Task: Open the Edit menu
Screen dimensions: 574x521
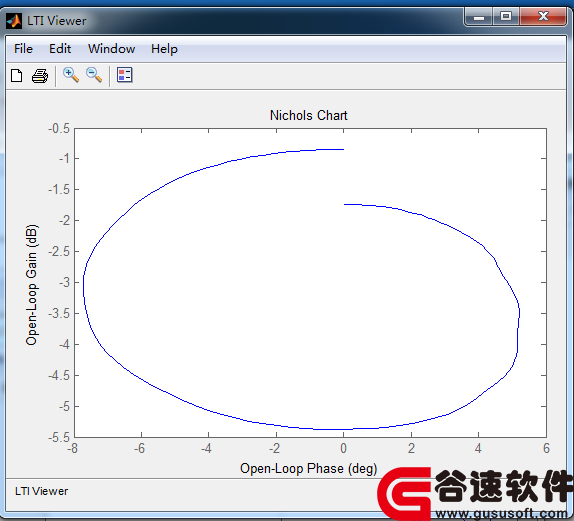Action: click(60, 49)
